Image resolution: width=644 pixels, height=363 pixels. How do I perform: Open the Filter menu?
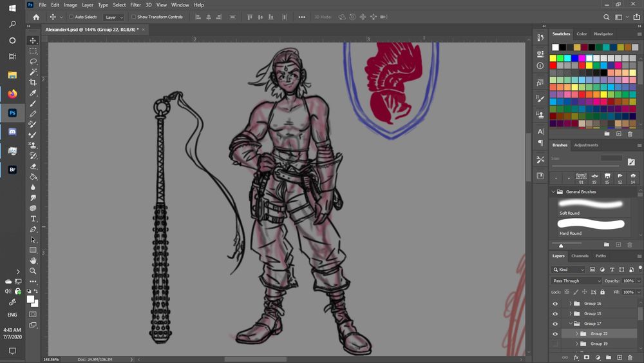(x=135, y=5)
